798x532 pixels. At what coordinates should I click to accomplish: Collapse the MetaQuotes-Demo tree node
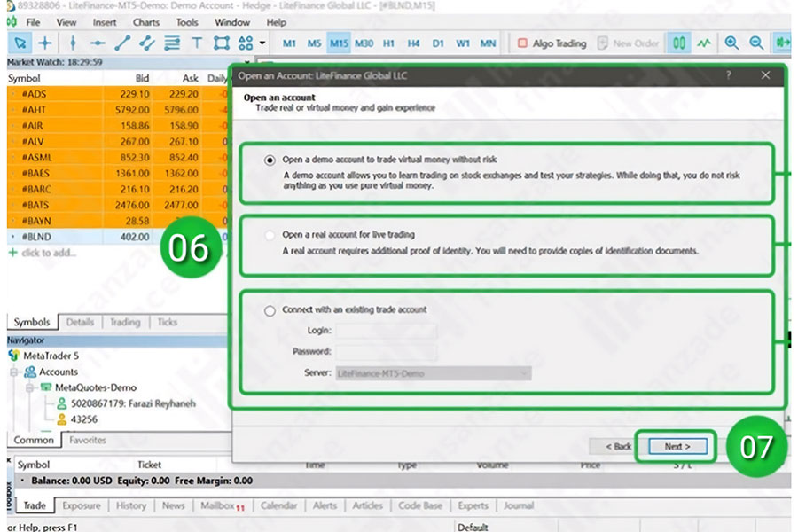pyautogui.click(x=30, y=388)
